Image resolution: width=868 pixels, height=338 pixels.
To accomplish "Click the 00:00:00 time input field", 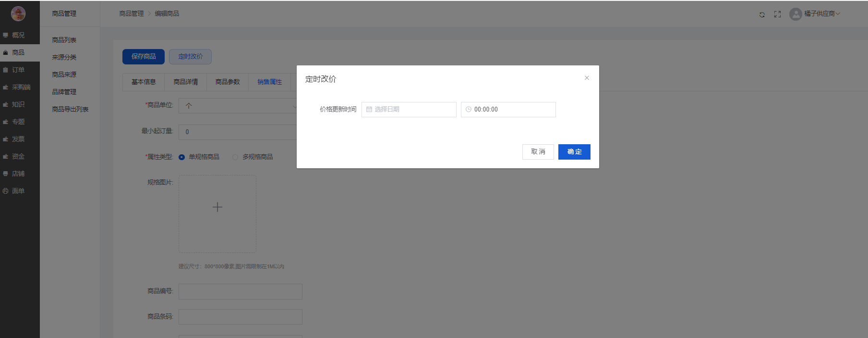I will coord(508,110).
